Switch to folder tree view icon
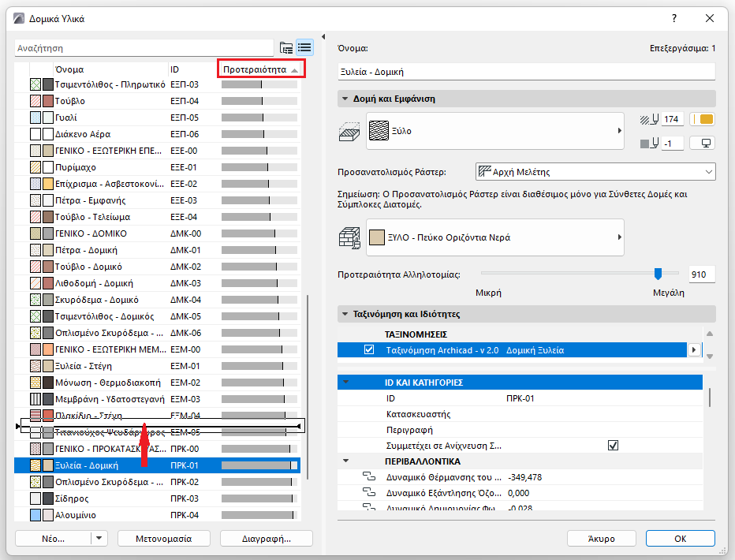Screen dimensions: 735x560 286,48
